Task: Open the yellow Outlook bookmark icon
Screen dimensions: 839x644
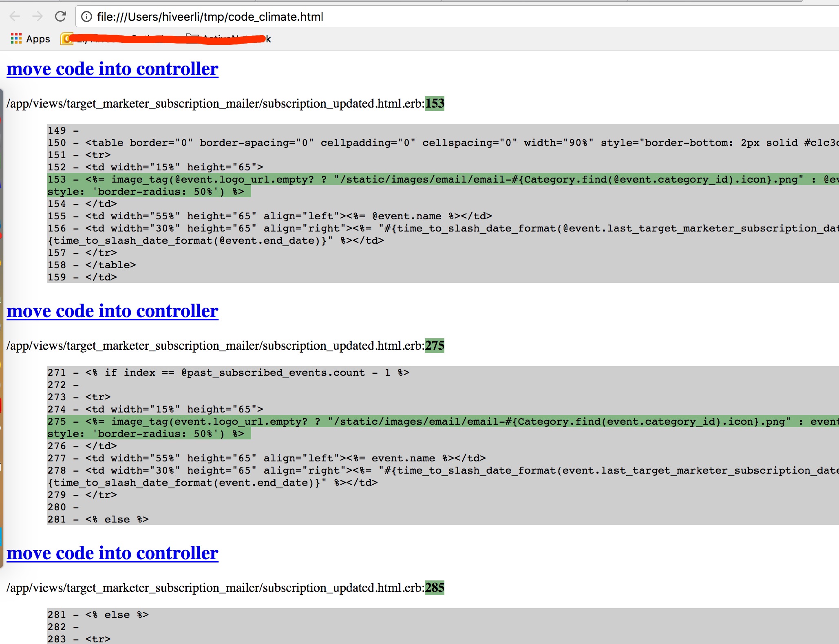Action: tap(66, 39)
